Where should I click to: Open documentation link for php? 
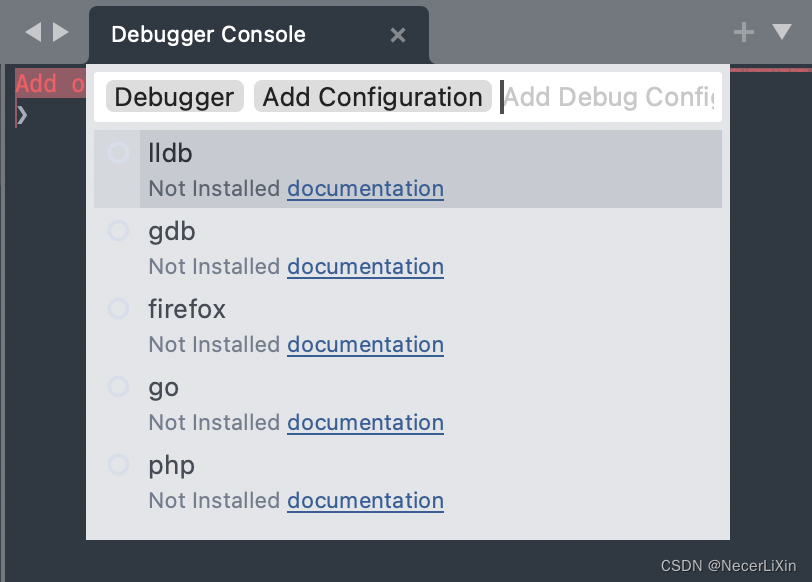365,501
